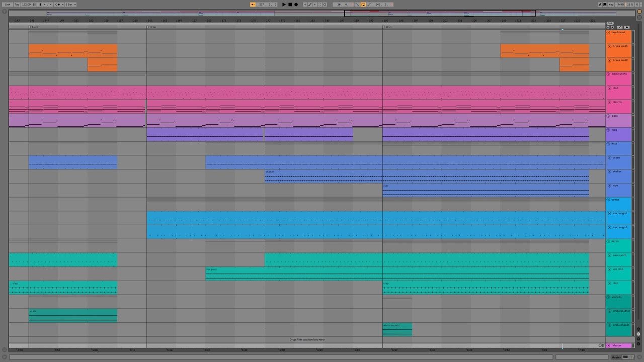
Task: Unfold the white impact track
Action: click(609, 325)
